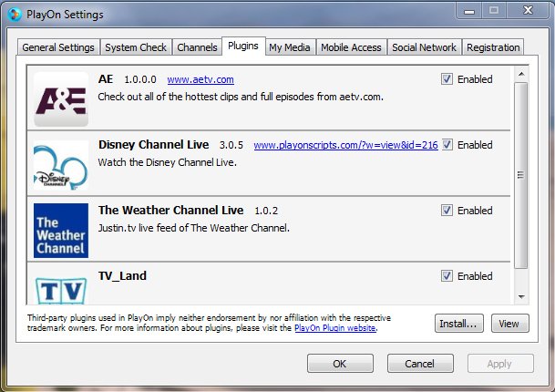Toggle the TV_Land Enabled checkbox
The image size is (555, 392).
[x=447, y=276]
